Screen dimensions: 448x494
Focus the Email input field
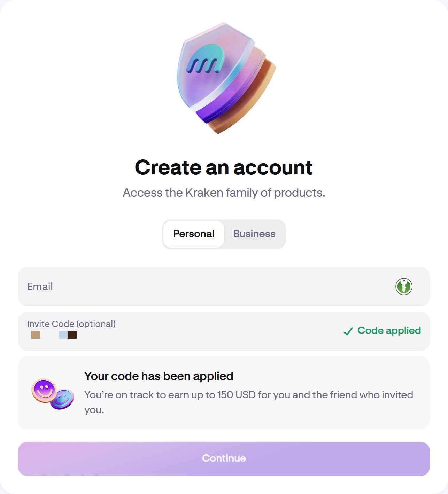click(209, 287)
